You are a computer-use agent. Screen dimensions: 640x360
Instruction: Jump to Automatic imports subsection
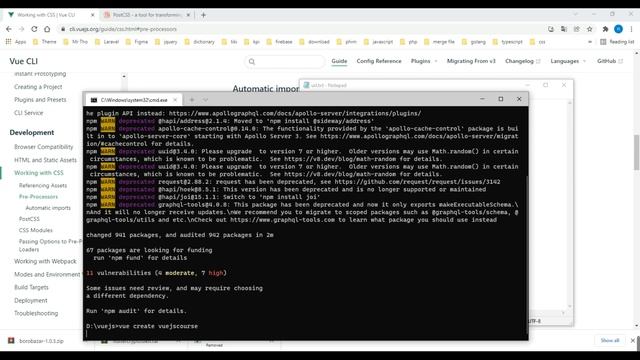coord(48,208)
